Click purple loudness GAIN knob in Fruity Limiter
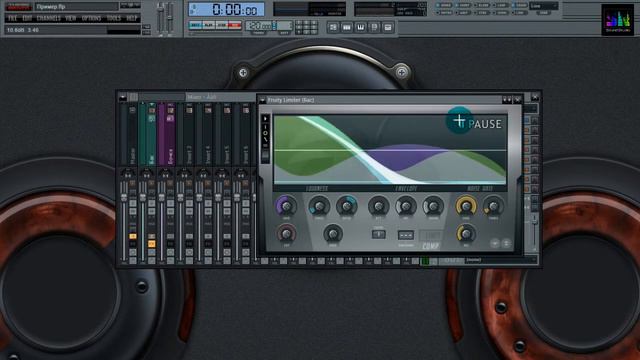Viewport: 640px width, 360px height. click(287, 206)
